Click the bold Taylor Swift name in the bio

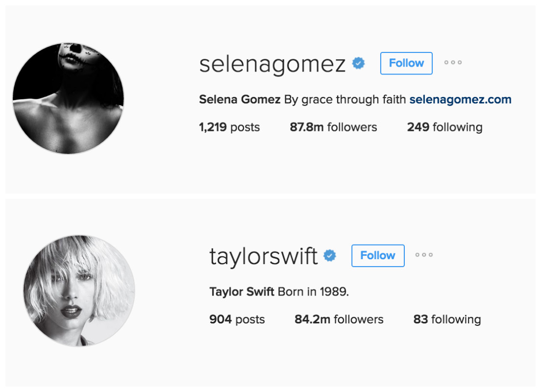(x=242, y=292)
